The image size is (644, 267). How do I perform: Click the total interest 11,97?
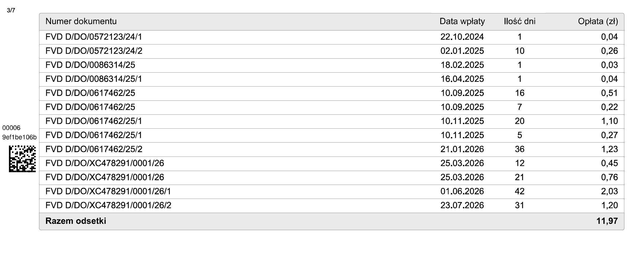pos(607,221)
